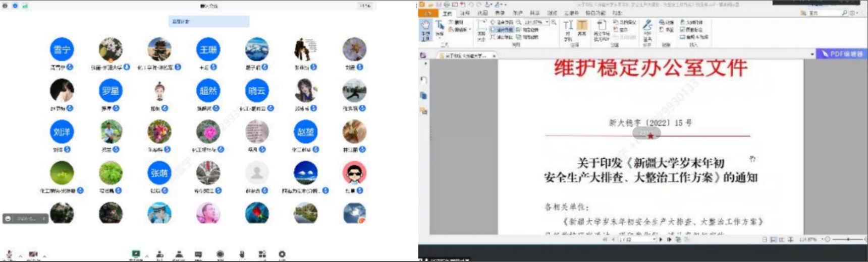This screenshot has width=868, height=262.
Task: Expand the microphone options arrow
Action: pyautogui.click(x=20, y=256)
